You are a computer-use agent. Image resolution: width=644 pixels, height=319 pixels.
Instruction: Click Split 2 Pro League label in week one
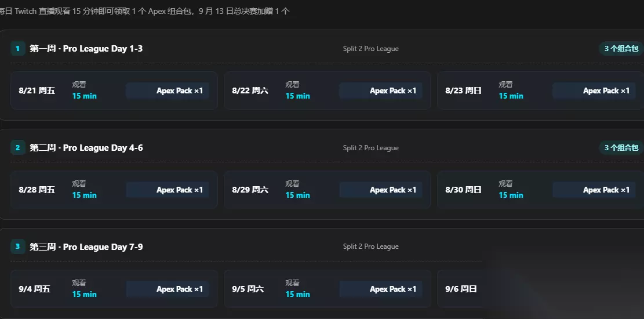[x=371, y=49]
